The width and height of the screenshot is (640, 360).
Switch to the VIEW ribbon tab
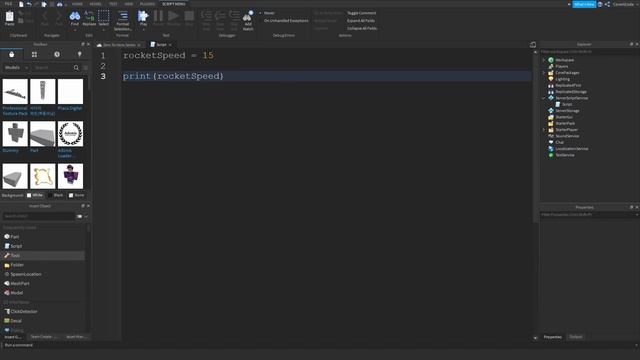(x=129, y=4)
